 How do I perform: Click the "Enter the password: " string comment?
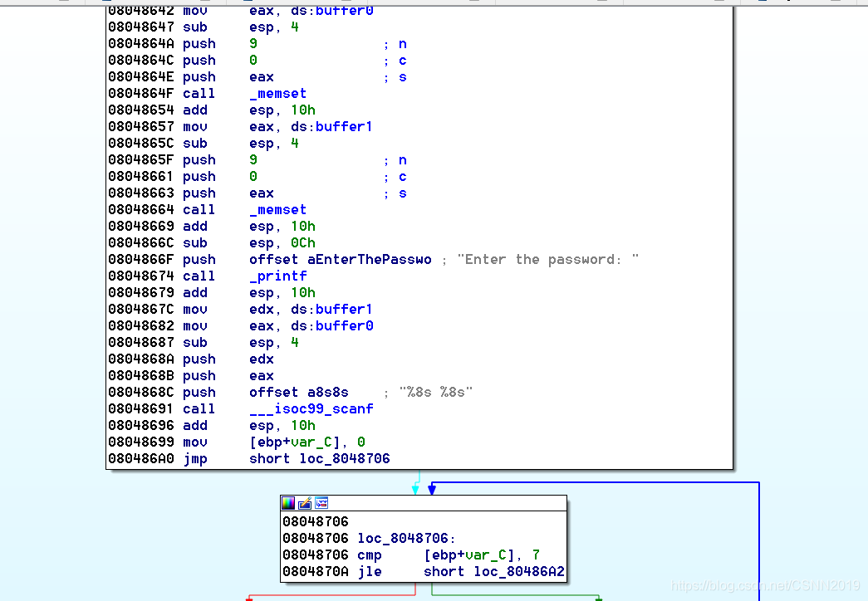547,260
